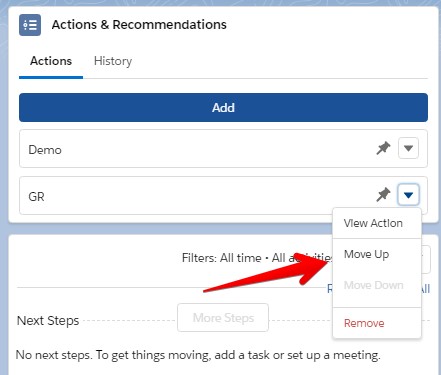441x375 pixels.
Task: Unpin the Demo action using pin icon
Action: (383, 148)
